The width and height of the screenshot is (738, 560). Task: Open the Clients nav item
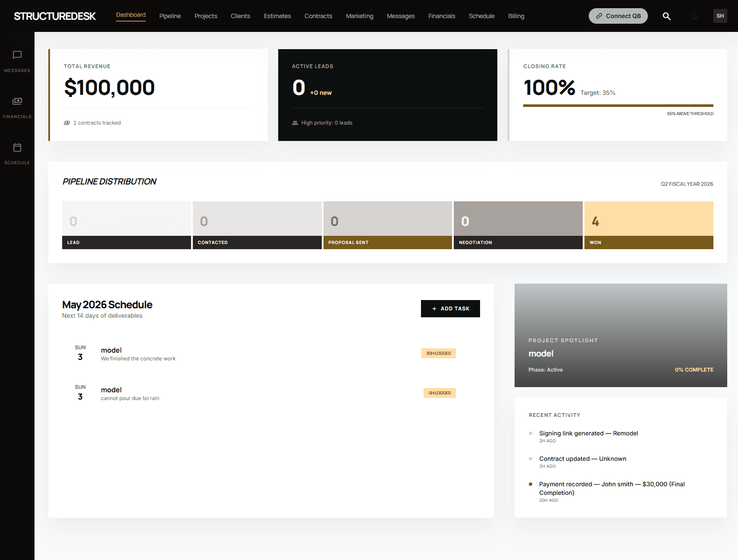240,16
